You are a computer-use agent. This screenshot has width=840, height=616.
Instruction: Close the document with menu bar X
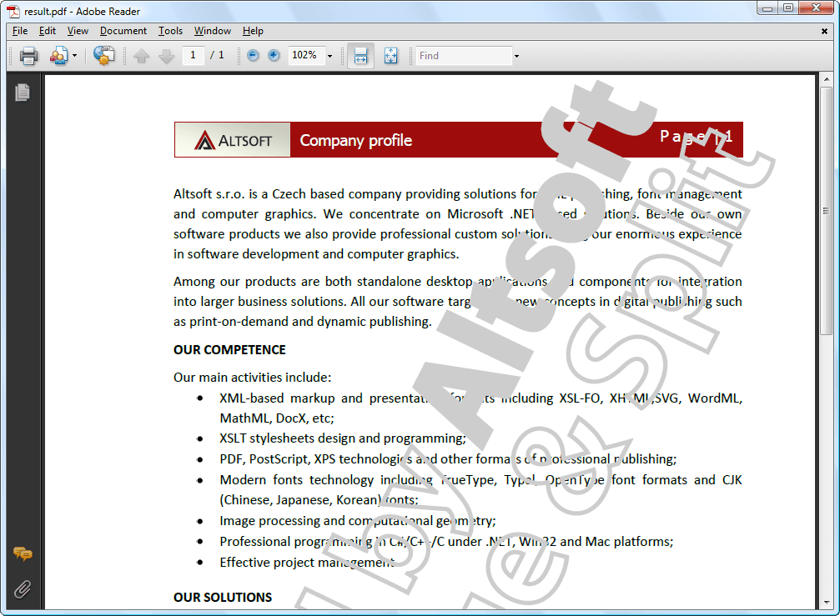824,31
